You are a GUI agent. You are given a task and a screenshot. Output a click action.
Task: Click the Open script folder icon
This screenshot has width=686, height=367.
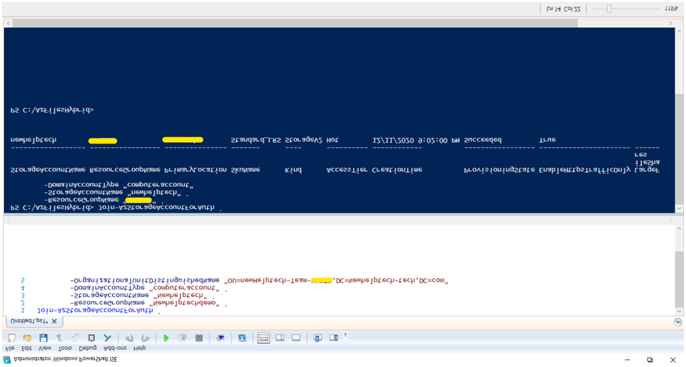tap(27, 338)
